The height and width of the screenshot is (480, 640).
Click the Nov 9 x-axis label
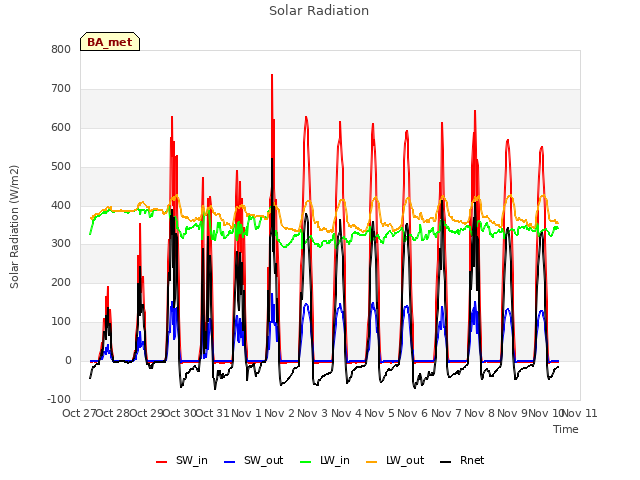coord(513,413)
